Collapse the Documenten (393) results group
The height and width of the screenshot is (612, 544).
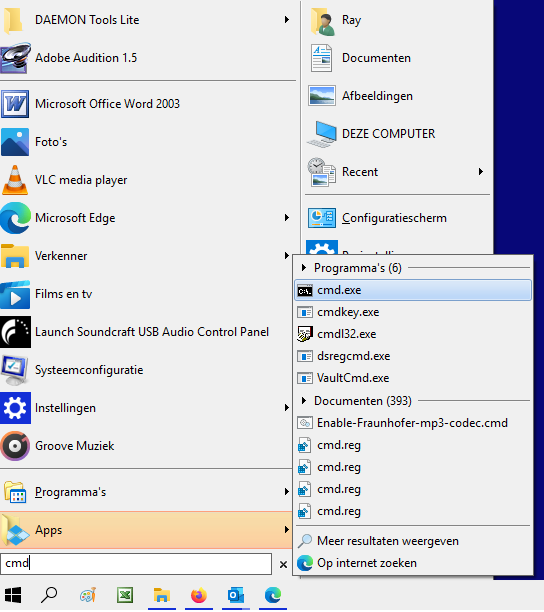coord(304,401)
